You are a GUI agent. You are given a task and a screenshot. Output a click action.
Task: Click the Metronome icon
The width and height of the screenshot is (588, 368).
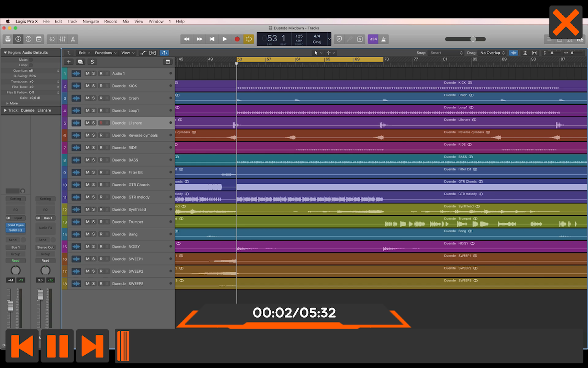tap(384, 39)
